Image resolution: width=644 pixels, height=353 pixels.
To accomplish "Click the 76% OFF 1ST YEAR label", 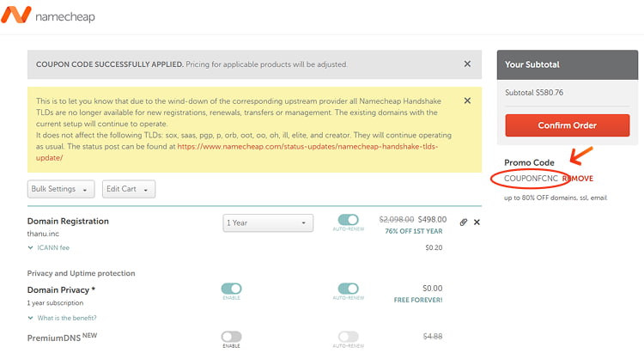I will click(414, 231).
